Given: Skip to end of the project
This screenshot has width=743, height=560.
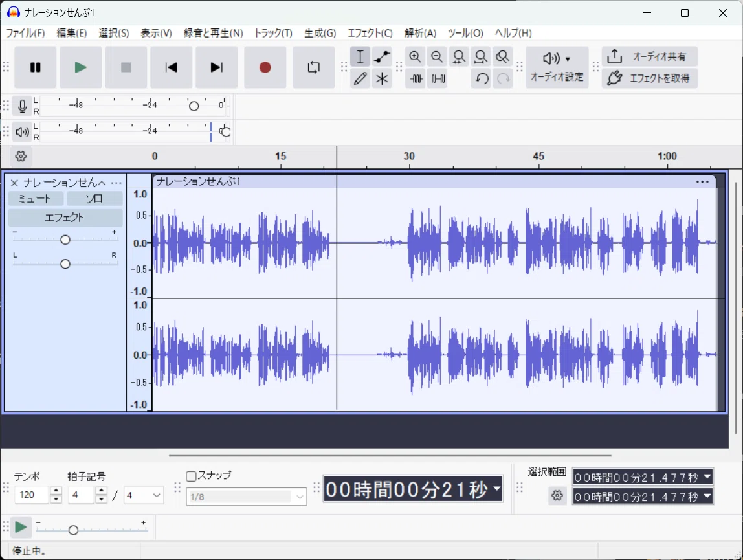Looking at the screenshot, I should pos(217,67).
